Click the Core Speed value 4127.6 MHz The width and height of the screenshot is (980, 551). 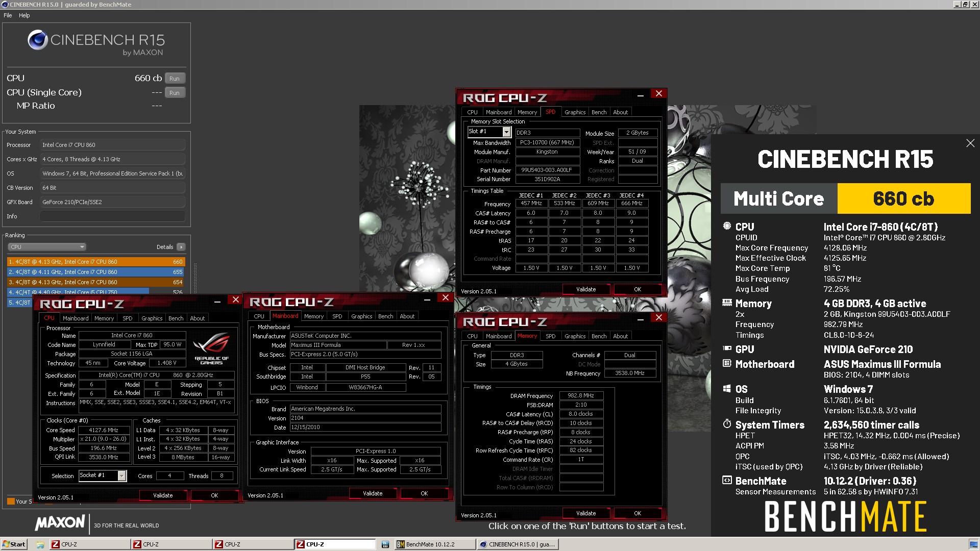[x=104, y=430]
